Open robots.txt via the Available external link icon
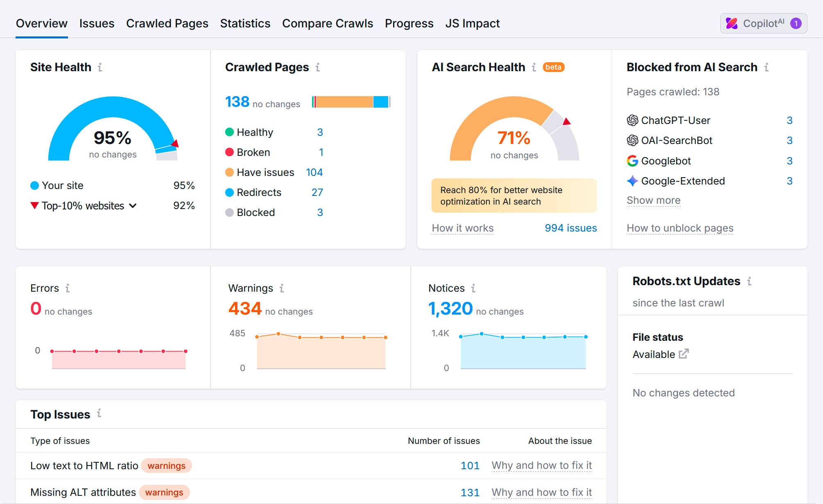 (x=684, y=354)
